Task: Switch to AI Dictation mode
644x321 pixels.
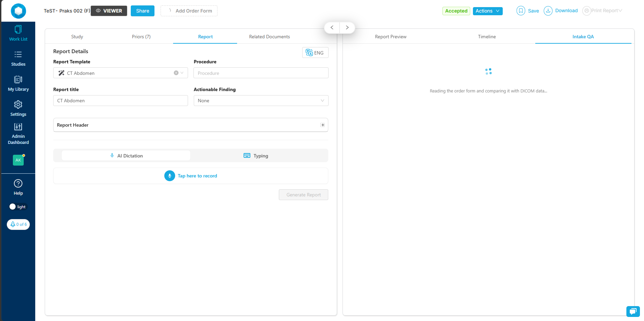Action: [126, 156]
